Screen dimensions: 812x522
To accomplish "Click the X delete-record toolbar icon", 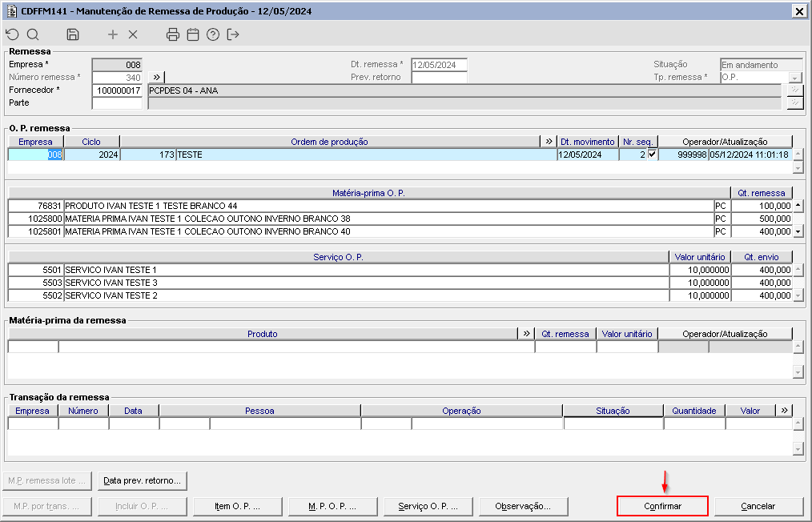I will tap(133, 34).
